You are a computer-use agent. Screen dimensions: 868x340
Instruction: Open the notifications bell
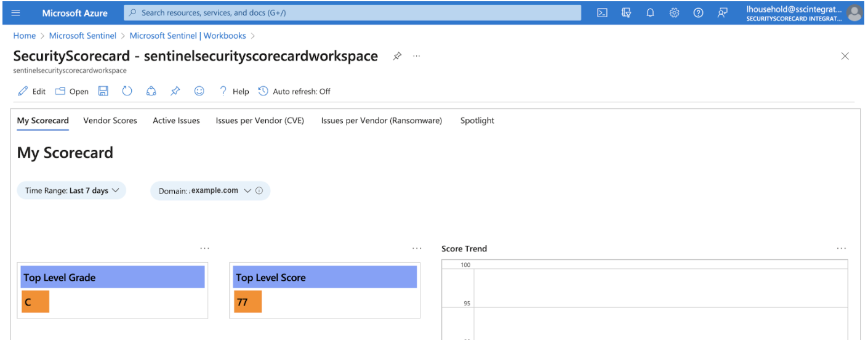point(650,12)
